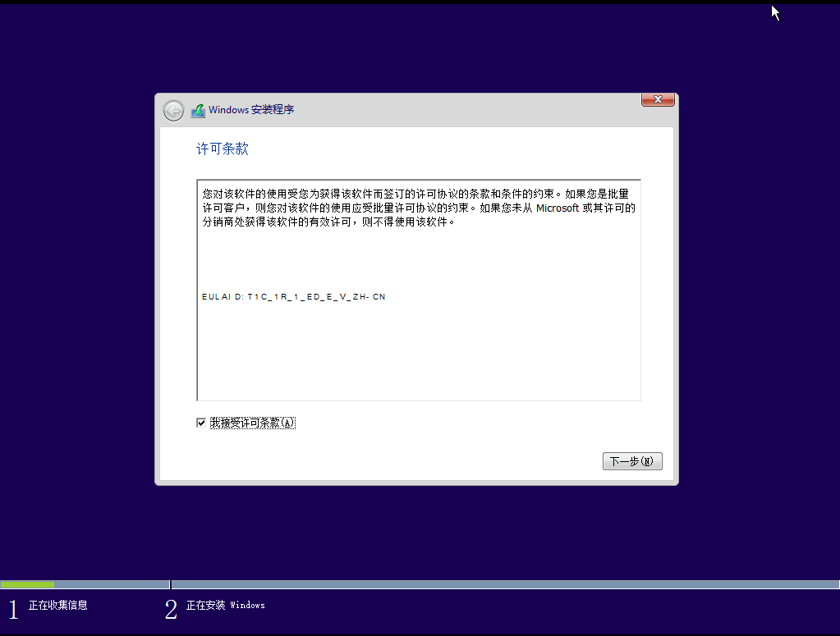The image size is (840, 636).
Task: Click the license agreement paragraph text
Action: (419, 208)
